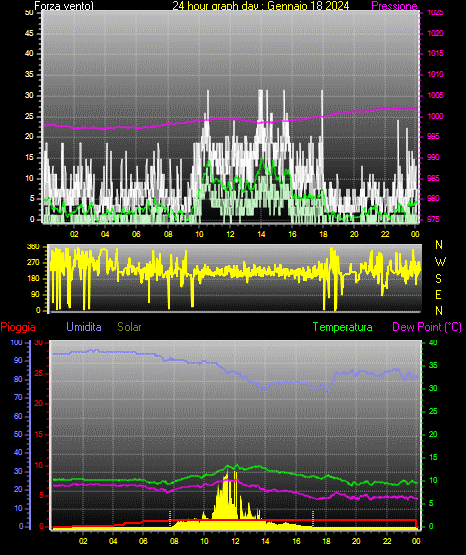Image resolution: width=466 pixels, height=555 pixels.
Task: Click the Forza vento axis title
Action: pyautogui.click(x=64, y=6)
